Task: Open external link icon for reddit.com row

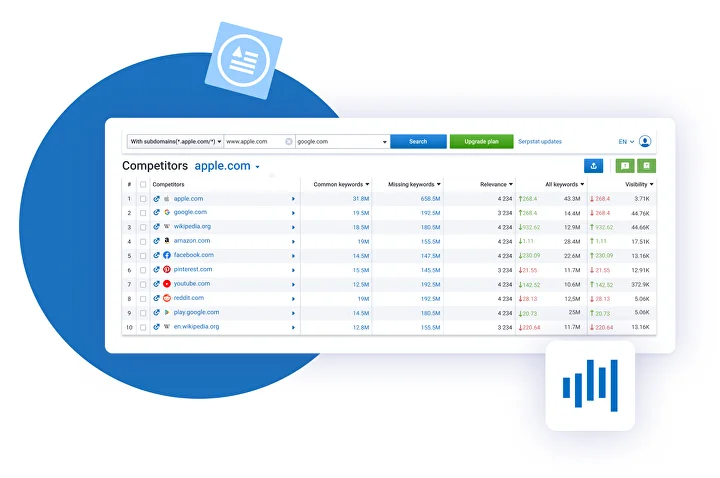Action: [x=157, y=298]
